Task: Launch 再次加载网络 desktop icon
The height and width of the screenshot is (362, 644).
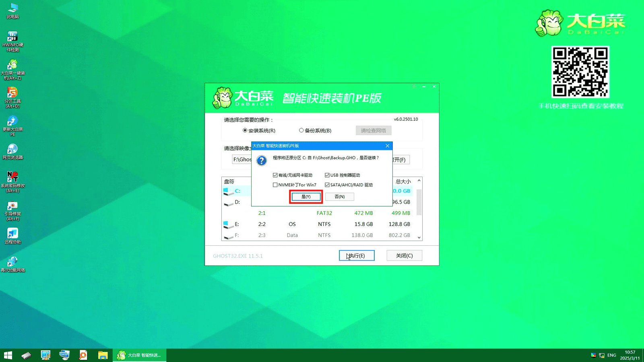Action: [12, 264]
